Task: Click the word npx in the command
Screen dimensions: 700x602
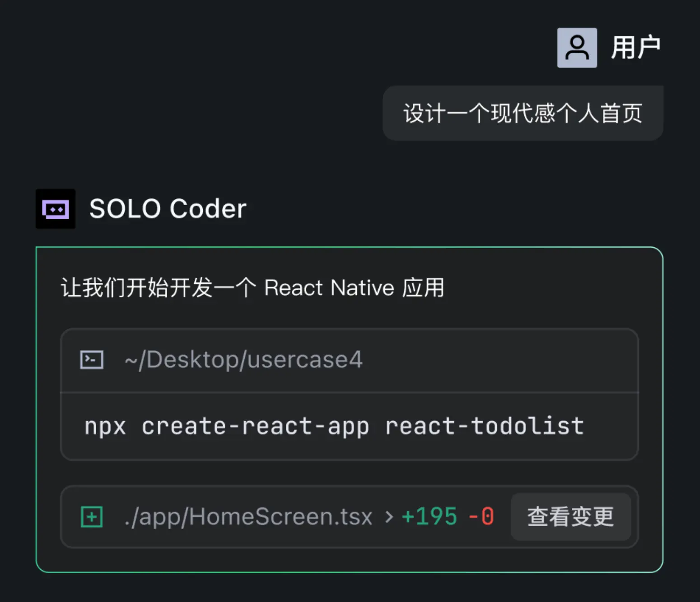Action: (105, 426)
